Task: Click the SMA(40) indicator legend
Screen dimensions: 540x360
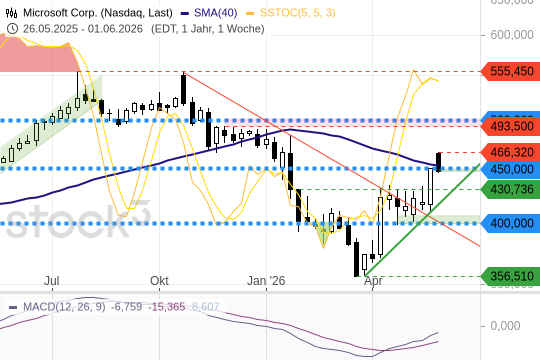Action: coord(216,13)
